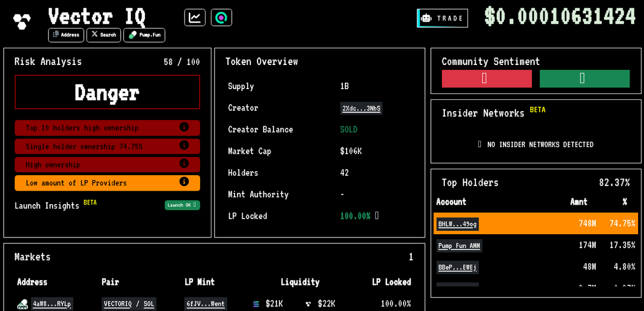Click the Top Holders total 82.37%
This screenshot has width=644, height=311.
(x=614, y=183)
